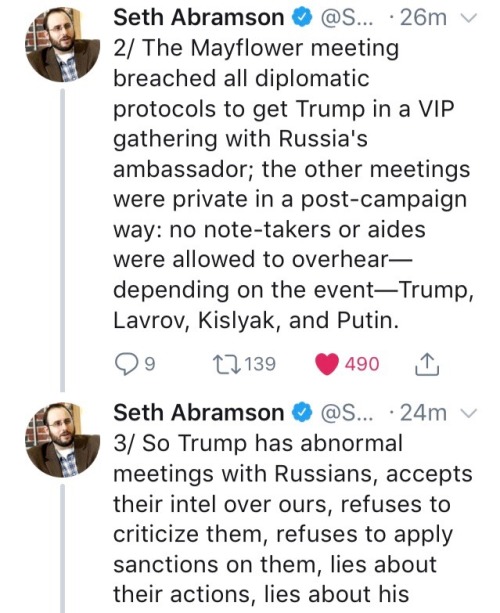Tap the @S... handle on second tweet
The height and width of the screenshot is (613, 500).
348,414
